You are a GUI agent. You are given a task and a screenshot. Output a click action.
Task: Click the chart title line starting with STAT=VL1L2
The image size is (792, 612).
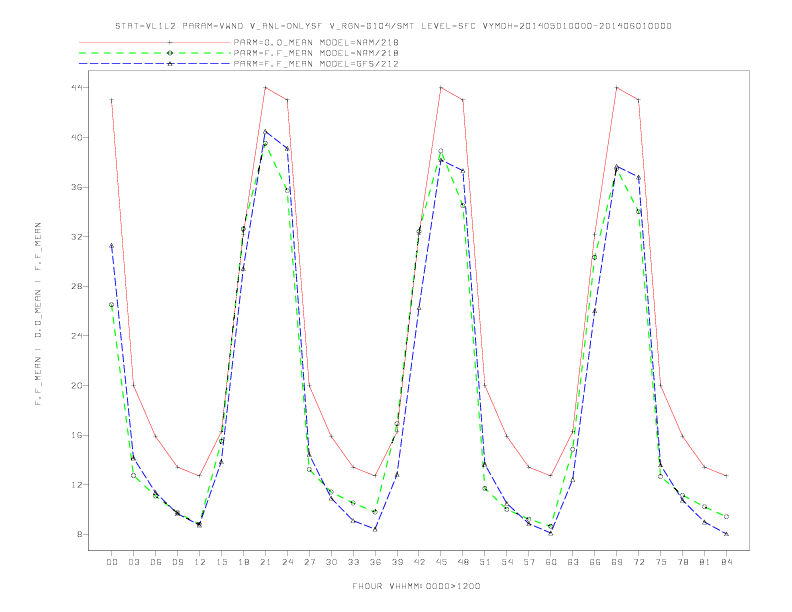pyautogui.click(x=393, y=26)
